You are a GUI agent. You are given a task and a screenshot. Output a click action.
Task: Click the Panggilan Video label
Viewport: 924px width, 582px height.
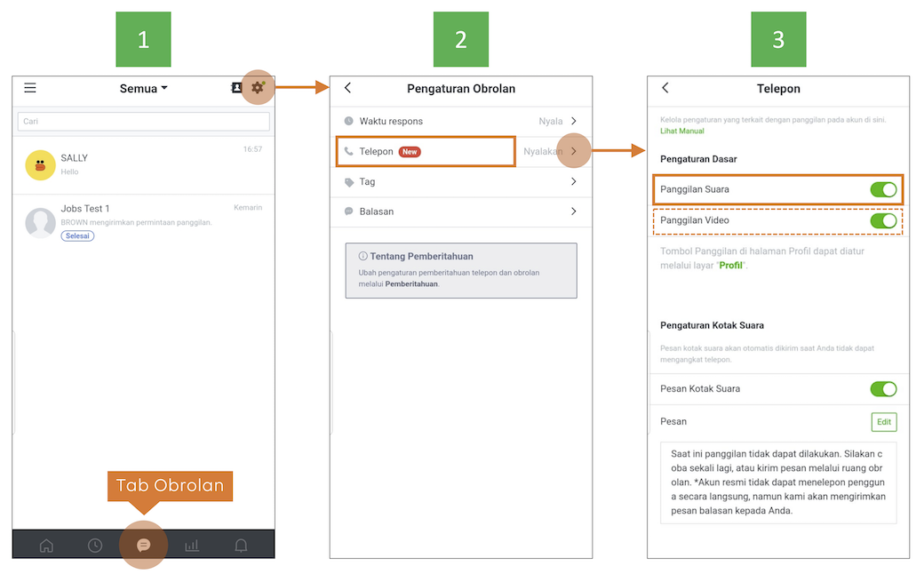pyautogui.click(x=694, y=220)
